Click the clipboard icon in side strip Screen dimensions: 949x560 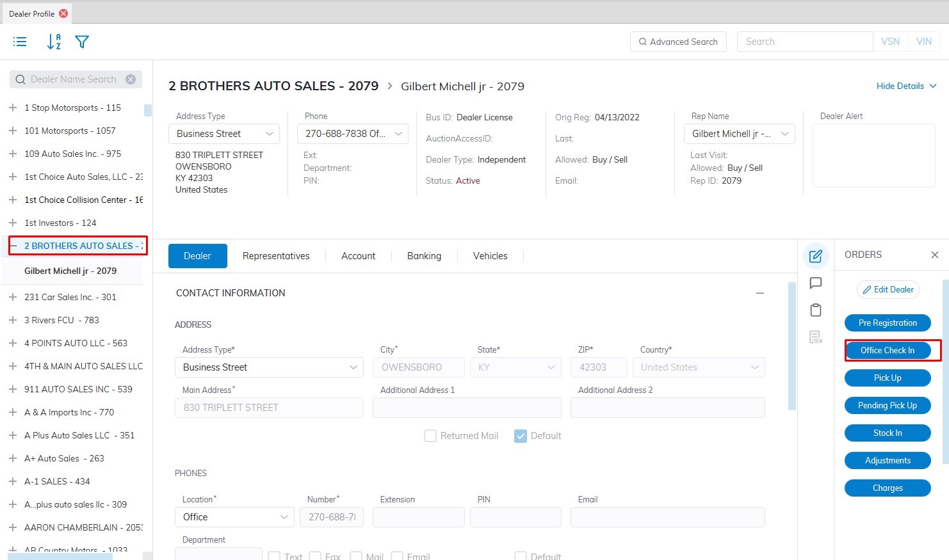point(815,310)
